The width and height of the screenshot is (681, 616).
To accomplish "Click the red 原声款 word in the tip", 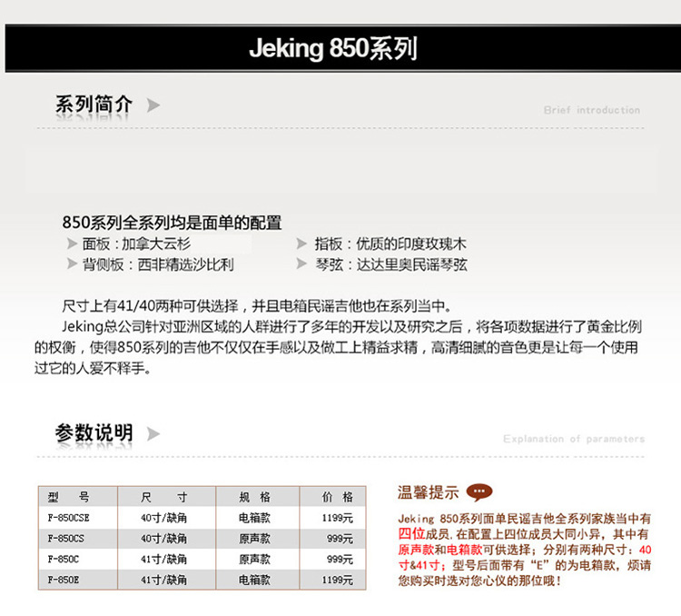I will click(x=416, y=550).
